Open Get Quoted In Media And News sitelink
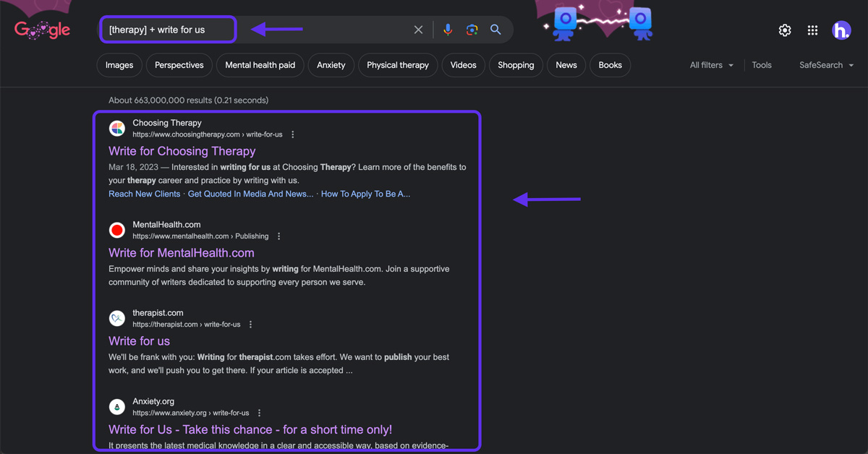 251,194
